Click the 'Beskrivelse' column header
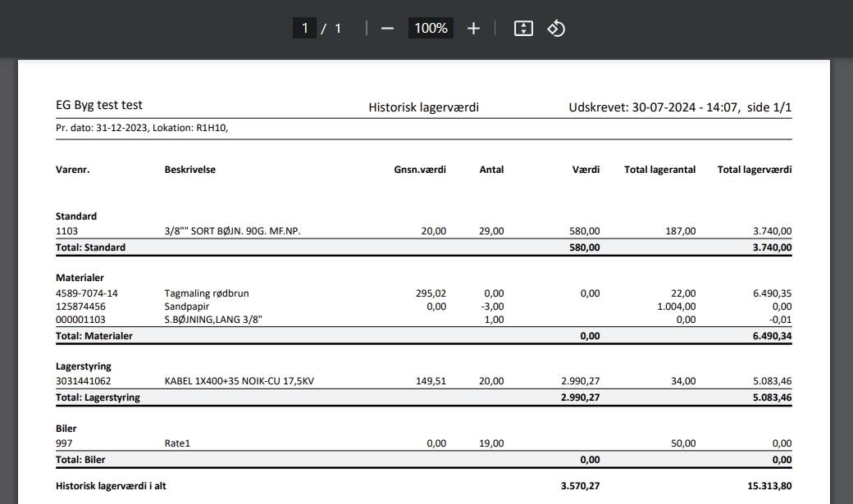 pyautogui.click(x=189, y=170)
